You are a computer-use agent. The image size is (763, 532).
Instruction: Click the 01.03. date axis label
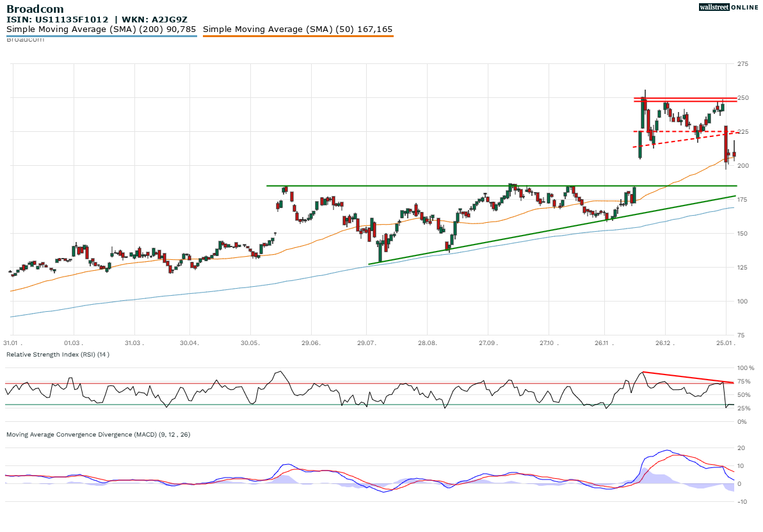coord(74,343)
